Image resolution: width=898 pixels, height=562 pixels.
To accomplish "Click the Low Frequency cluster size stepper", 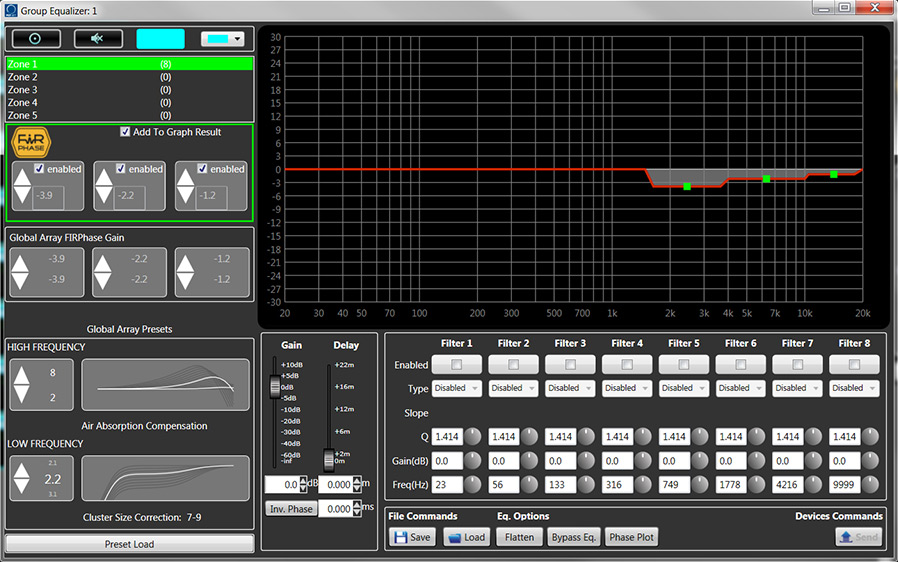I will click(x=22, y=478).
